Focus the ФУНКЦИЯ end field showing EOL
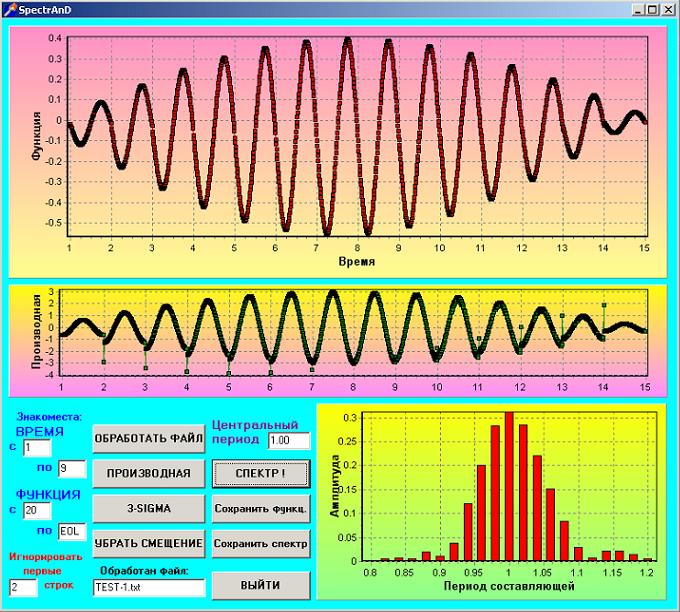 coord(72,531)
